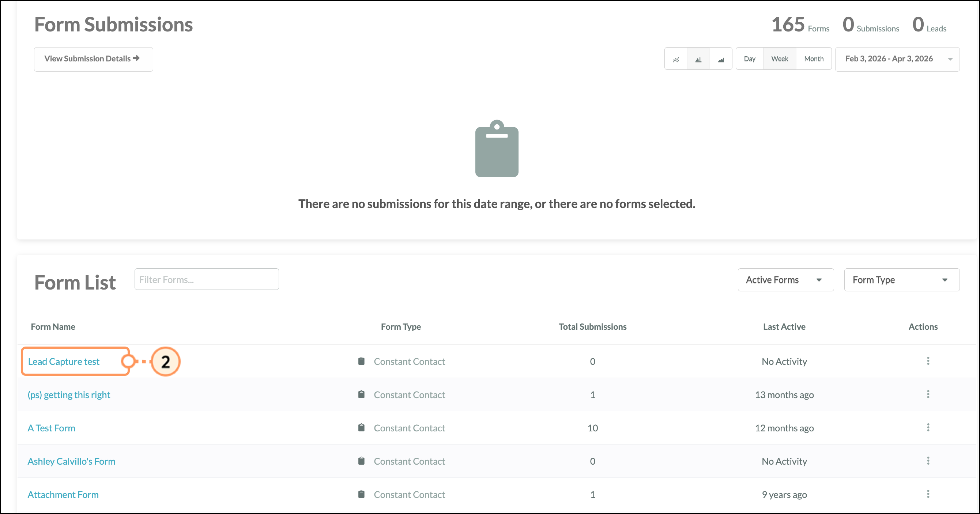
Task: Select Day time interval
Action: pyautogui.click(x=749, y=59)
